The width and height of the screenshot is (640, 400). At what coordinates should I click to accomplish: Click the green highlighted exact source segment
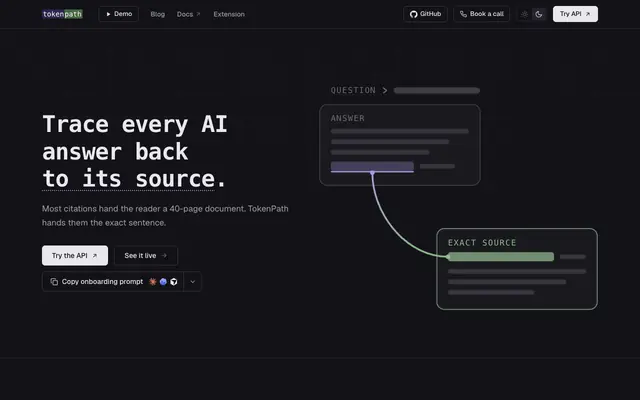click(x=501, y=257)
